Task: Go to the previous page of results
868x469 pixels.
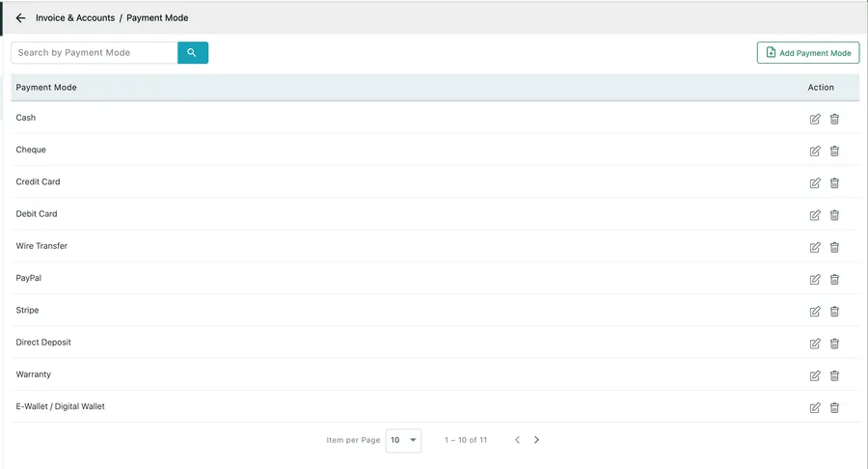Action: (x=517, y=440)
